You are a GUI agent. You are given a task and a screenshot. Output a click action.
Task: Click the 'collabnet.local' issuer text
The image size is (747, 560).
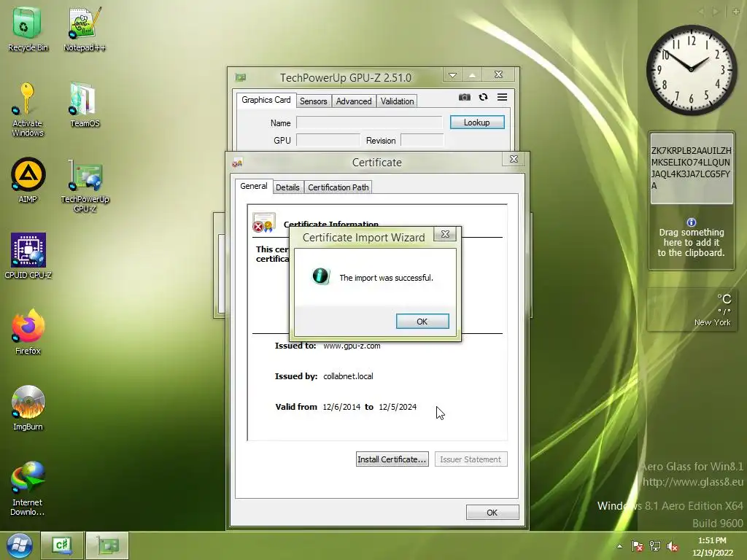(x=348, y=376)
